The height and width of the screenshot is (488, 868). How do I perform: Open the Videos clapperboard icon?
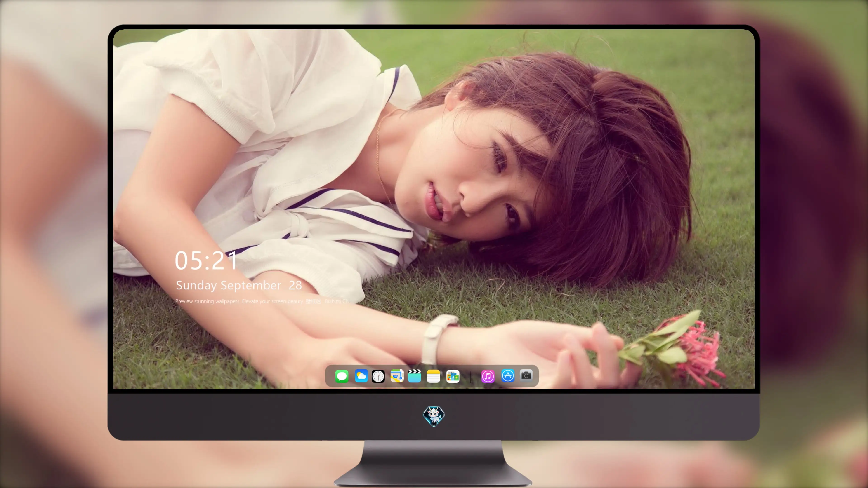[x=415, y=376]
